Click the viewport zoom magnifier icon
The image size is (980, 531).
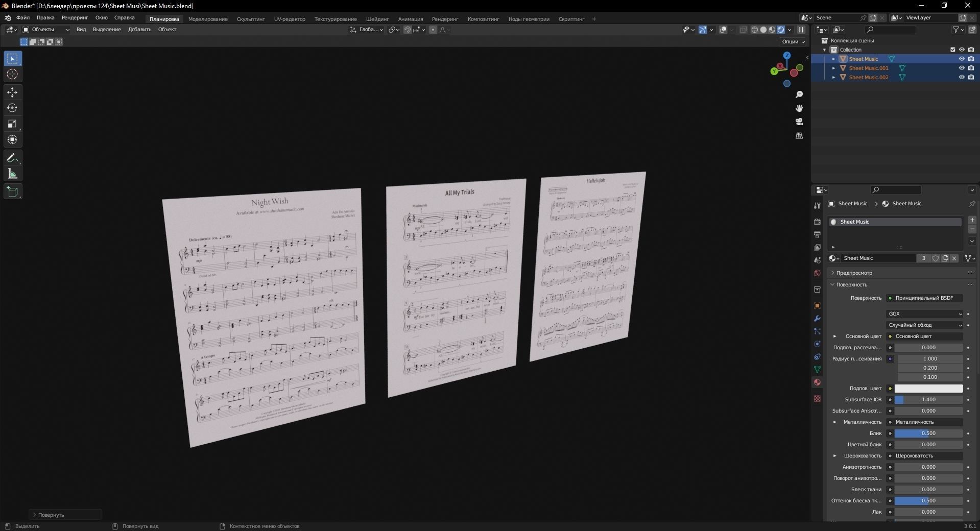tap(799, 94)
